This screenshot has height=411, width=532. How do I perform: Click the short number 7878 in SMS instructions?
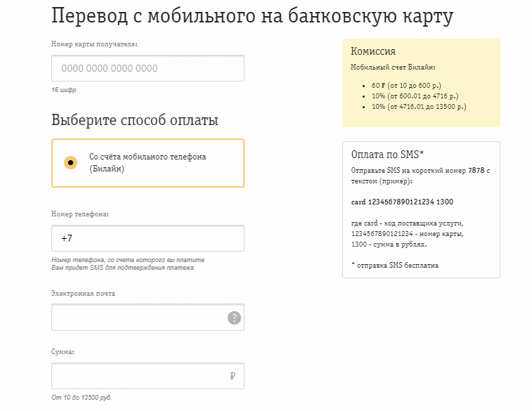[476, 171]
